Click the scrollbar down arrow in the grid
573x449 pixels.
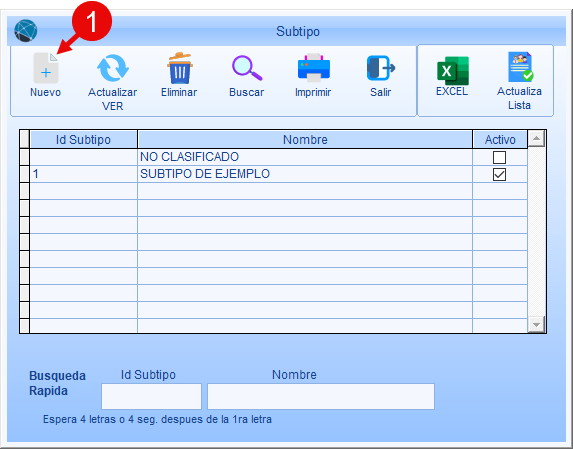tap(536, 324)
